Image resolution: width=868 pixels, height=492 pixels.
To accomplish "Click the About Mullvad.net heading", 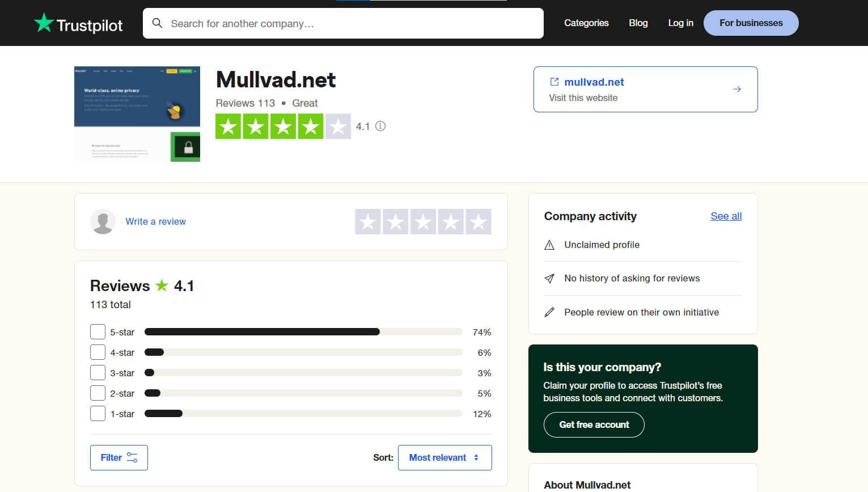I will 587,485.
